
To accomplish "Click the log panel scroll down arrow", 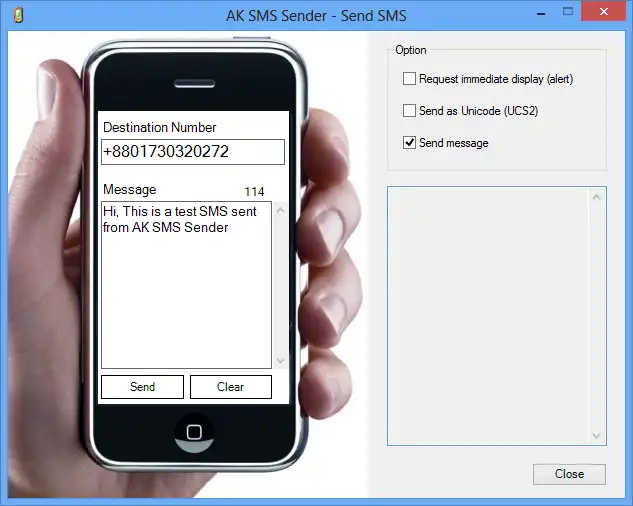I will point(597,435).
